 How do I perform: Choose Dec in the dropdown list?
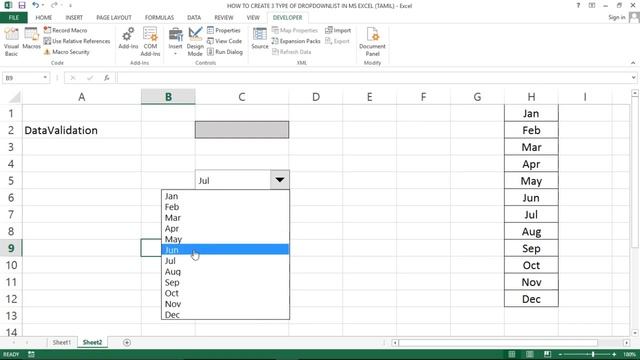point(225,315)
